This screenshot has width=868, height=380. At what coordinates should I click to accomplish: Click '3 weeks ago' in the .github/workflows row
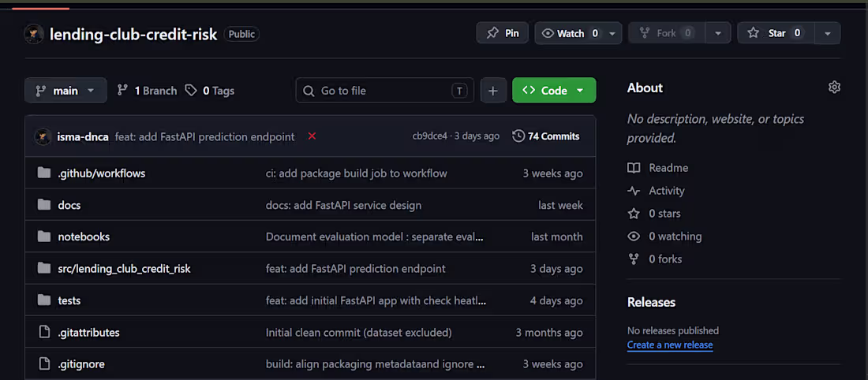tap(552, 173)
